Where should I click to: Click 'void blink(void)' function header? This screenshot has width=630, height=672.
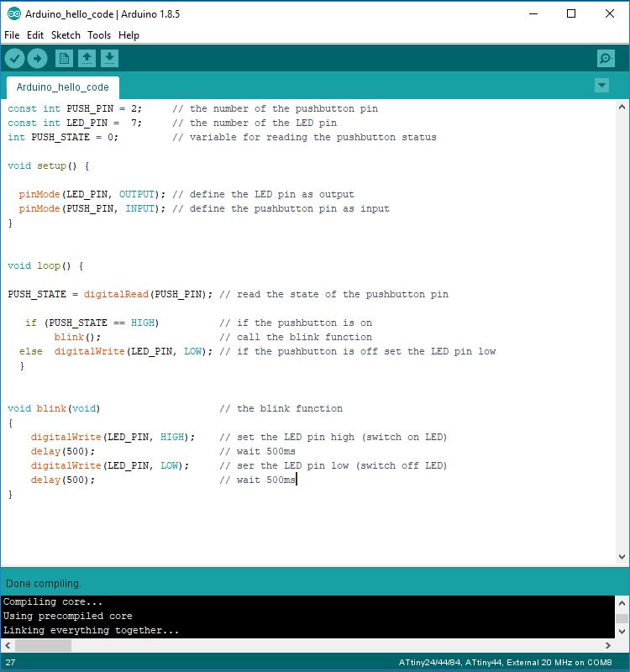click(x=54, y=408)
